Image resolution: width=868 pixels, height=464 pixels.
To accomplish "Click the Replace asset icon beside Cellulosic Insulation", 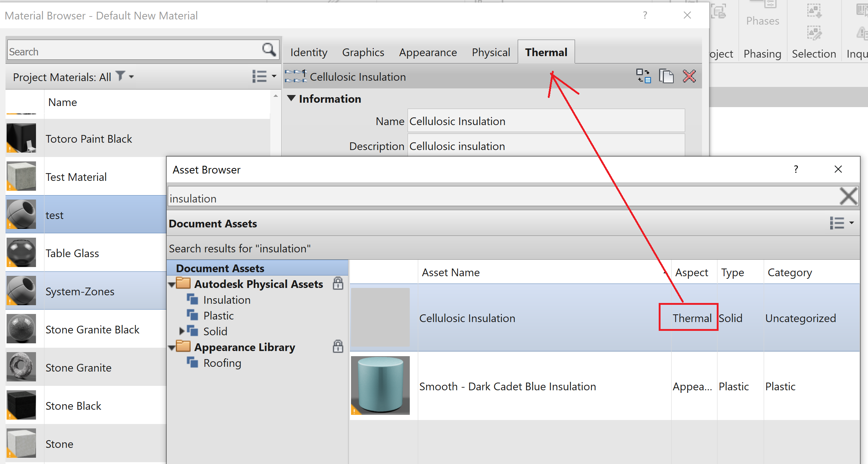I will [643, 76].
